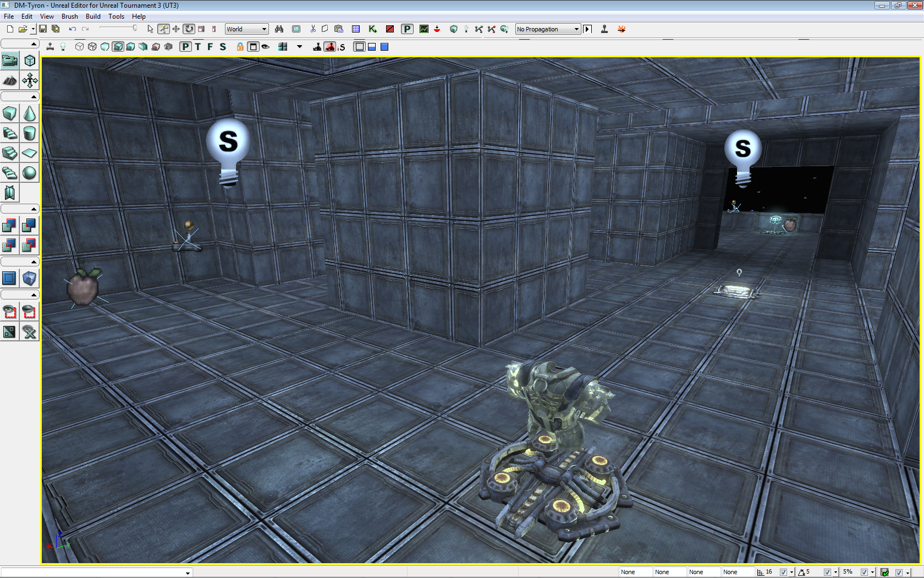
Task: Click the scissors Cut icon
Action: pos(313,29)
